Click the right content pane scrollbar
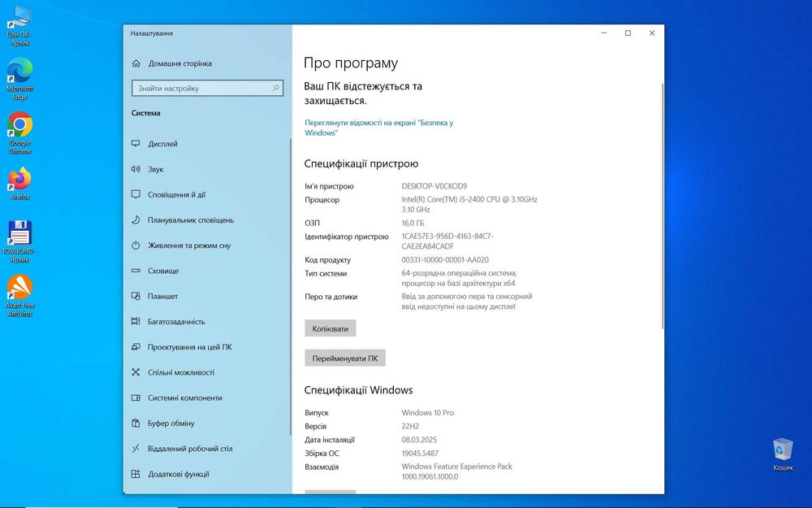The height and width of the screenshot is (508, 812). click(663, 206)
